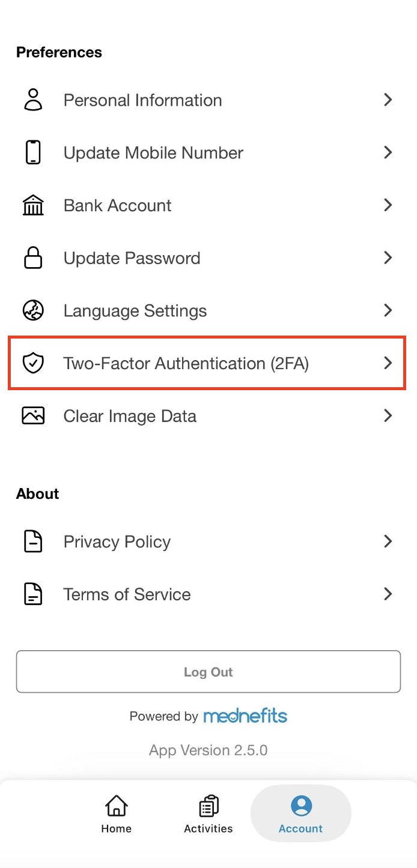The height and width of the screenshot is (868, 417).
Task: Click the Language Settings globe icon
Action: click(x=33, y=311)
